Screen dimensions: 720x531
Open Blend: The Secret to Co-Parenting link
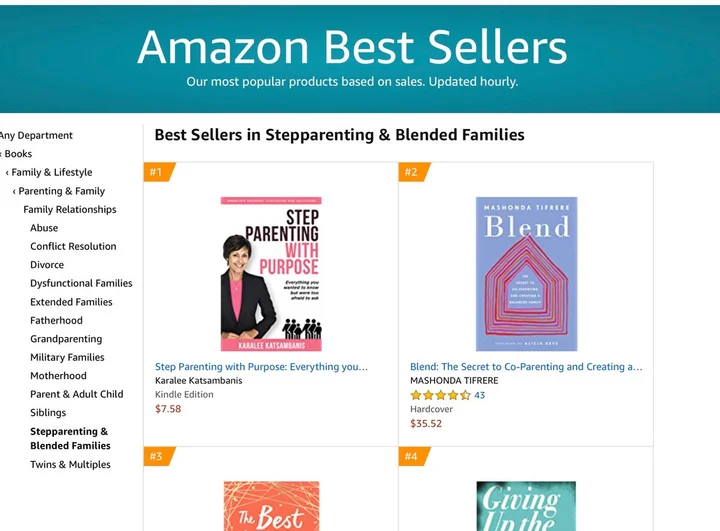coord(526,367)
